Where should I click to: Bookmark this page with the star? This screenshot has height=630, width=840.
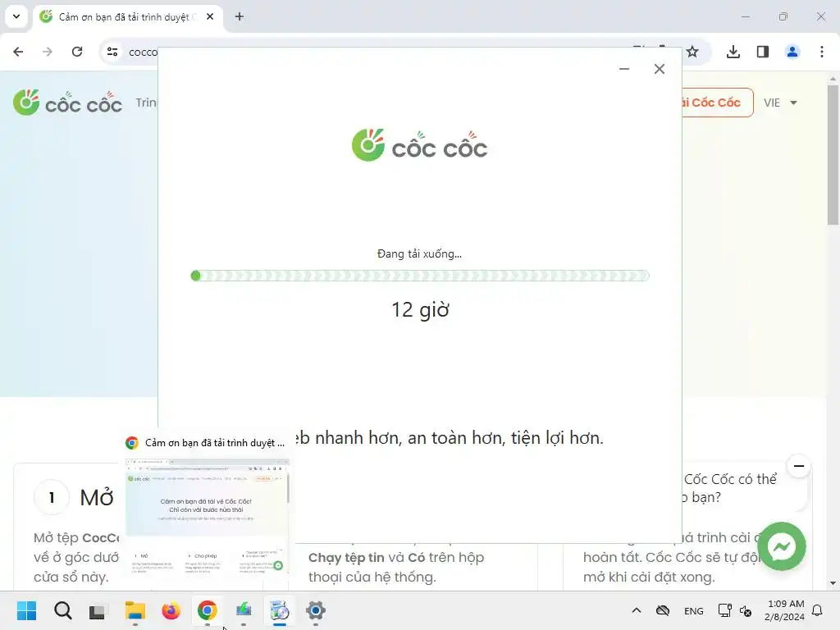coord(692,52)
